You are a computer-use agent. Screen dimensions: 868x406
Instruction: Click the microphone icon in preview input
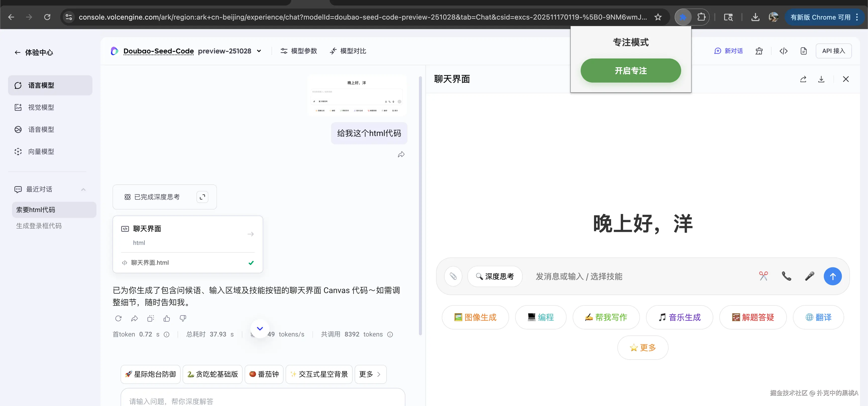tap(809, 276)
